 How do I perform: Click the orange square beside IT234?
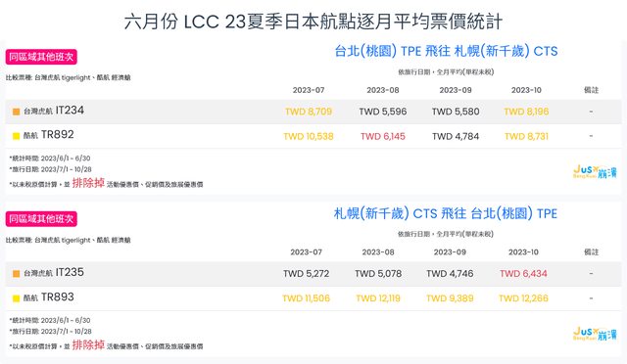point(16,112)
